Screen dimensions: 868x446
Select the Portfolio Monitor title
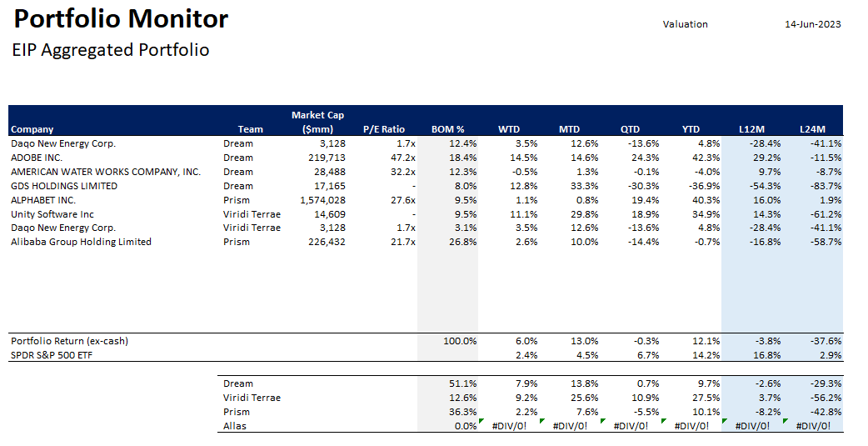coord(121,19)
